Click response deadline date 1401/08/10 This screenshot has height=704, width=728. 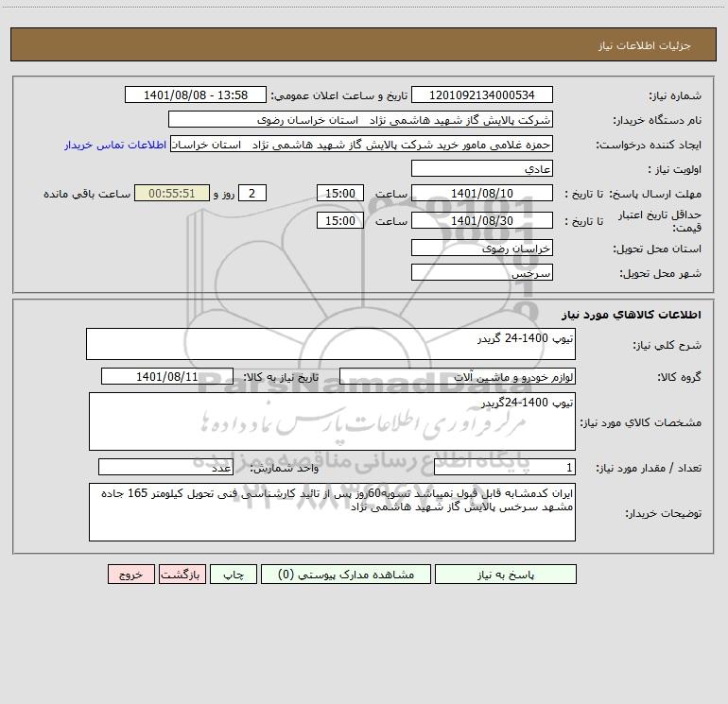click(x=482, y=193)
